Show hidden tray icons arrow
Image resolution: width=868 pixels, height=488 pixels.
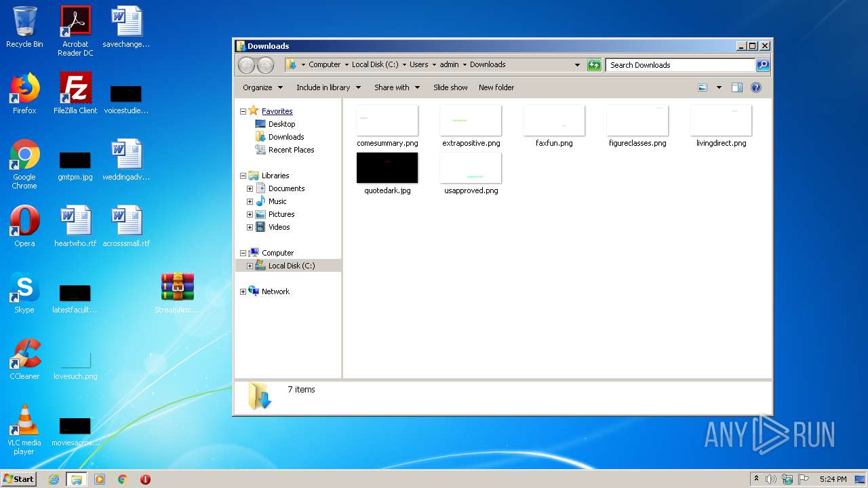pyautogui.click(x=757, y=479)
